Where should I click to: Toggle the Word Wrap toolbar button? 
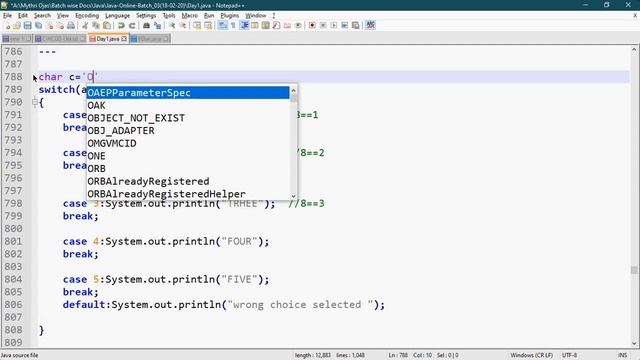(x=222, y=25)
